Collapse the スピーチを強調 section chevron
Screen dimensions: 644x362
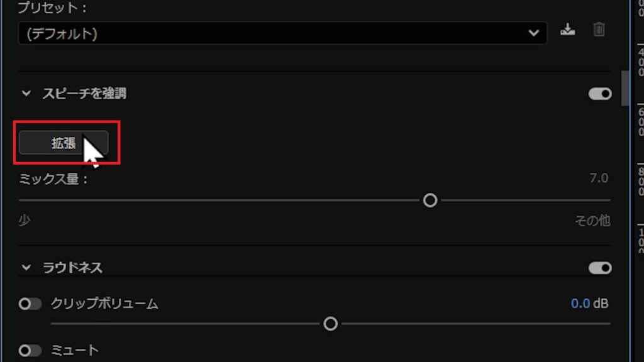coord(26,94)
